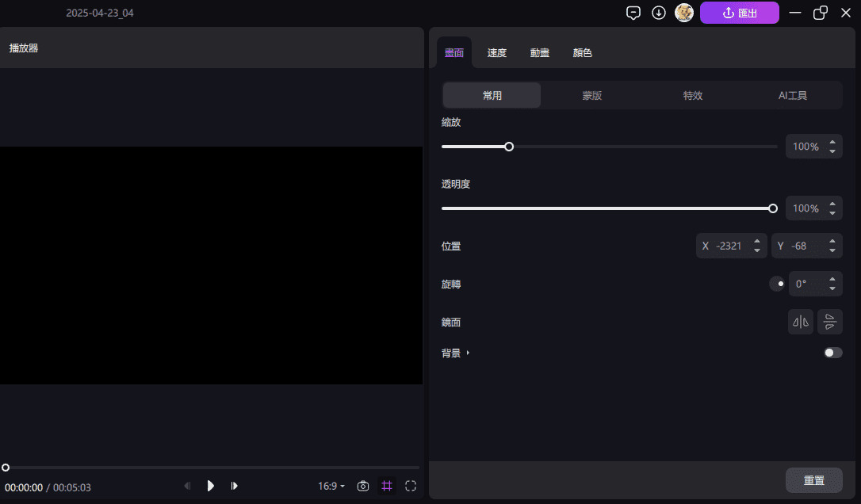
Task: Click the feedback message icon in title bar
Action: [633, 13]
